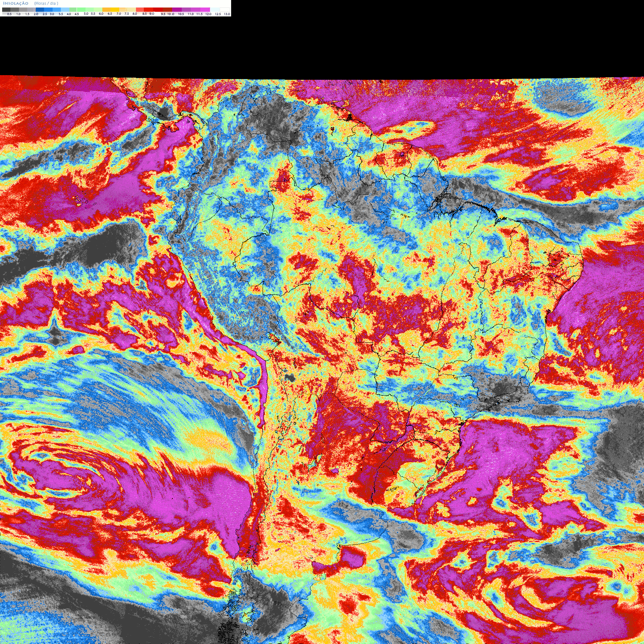644x644 pixels.
Task: Click the legend value 4.5
Action: [77, 14]
